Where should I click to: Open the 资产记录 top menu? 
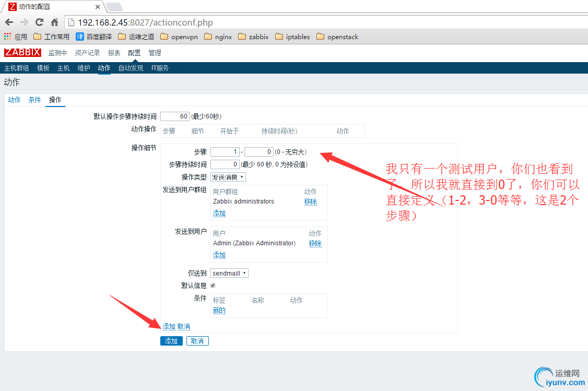click(87, 53)
